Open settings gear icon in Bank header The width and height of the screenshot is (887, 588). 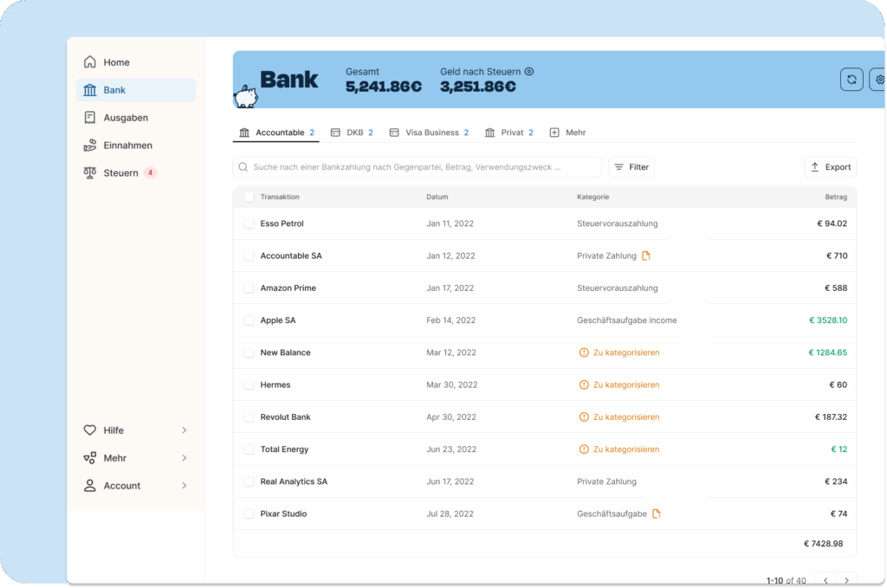pos(879,80)
